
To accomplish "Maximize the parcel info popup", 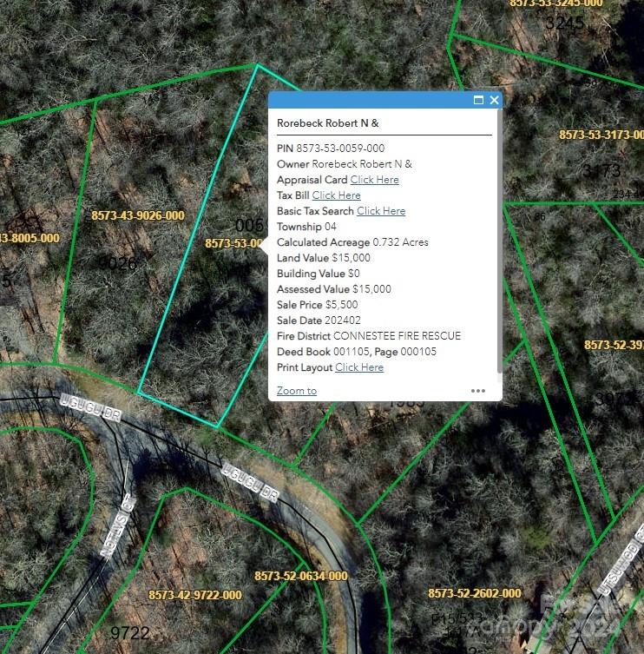I will coord(478,100).
